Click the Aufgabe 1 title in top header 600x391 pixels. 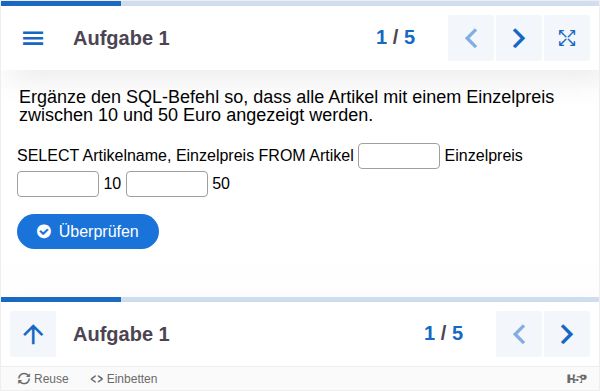click(121, 38)
